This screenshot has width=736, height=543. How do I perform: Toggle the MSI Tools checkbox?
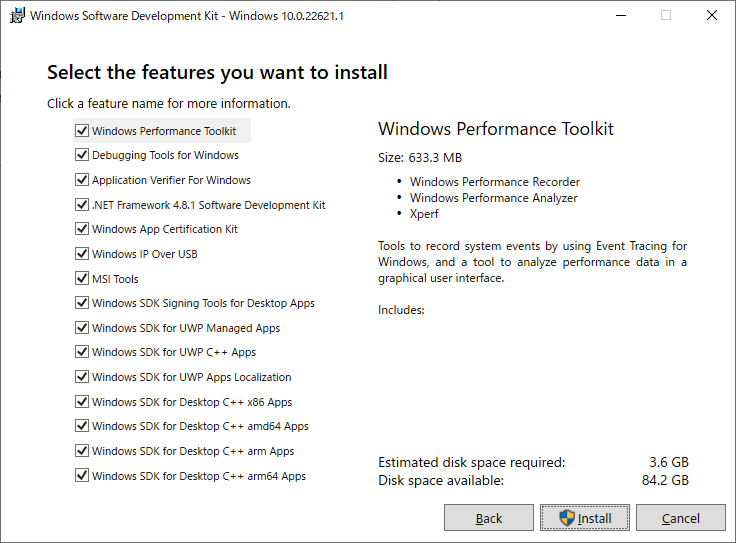coord(82,278)
